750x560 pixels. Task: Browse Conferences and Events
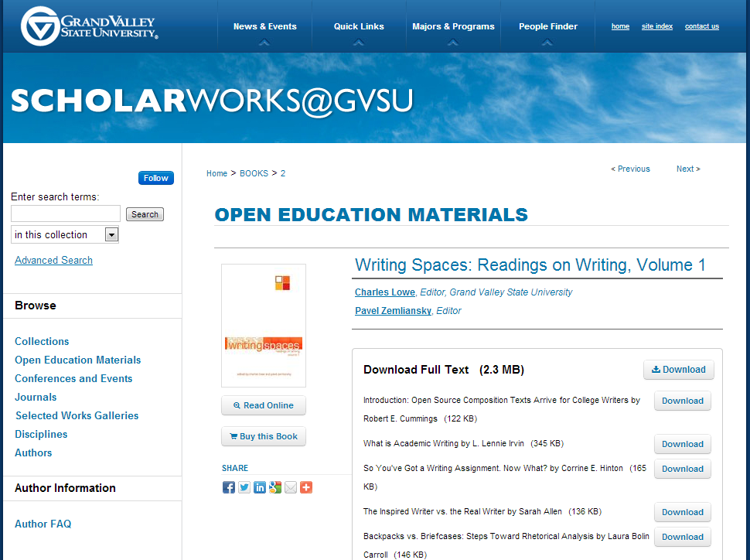[73, 378]
